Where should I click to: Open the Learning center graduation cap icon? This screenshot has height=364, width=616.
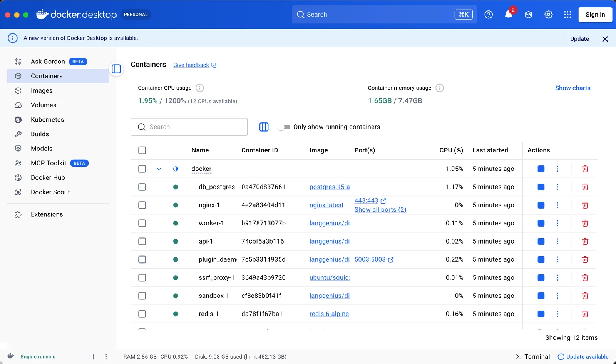(529, 15)
